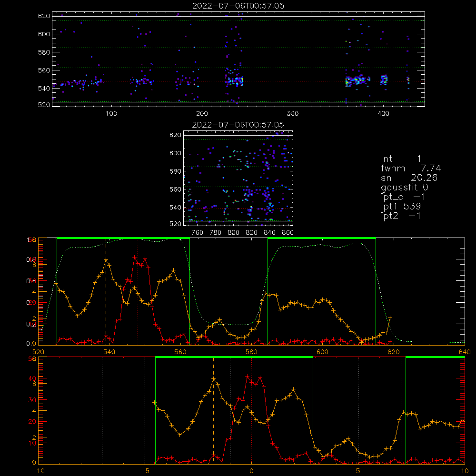Click x-axis label 600 on profile plot
Image resolution: width=476 pixels, height=476 pixels.
click(322, 352)
